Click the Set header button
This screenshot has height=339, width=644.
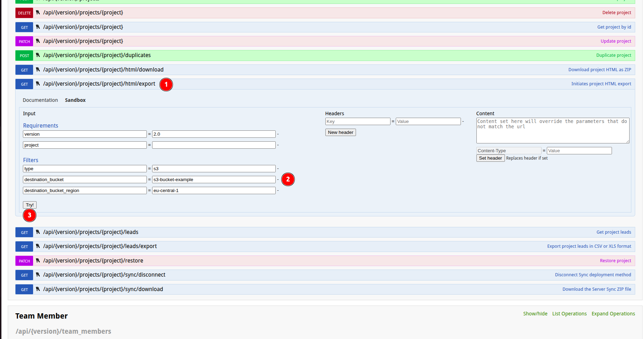(490, 158)
